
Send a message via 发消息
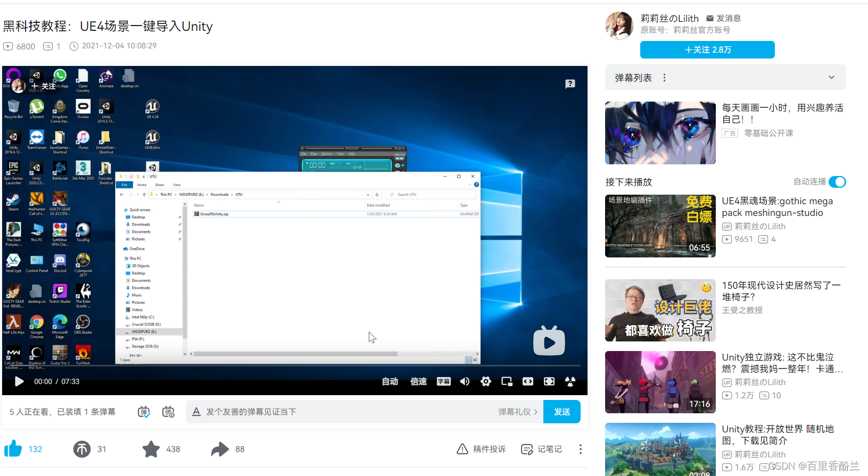[723, 18]
